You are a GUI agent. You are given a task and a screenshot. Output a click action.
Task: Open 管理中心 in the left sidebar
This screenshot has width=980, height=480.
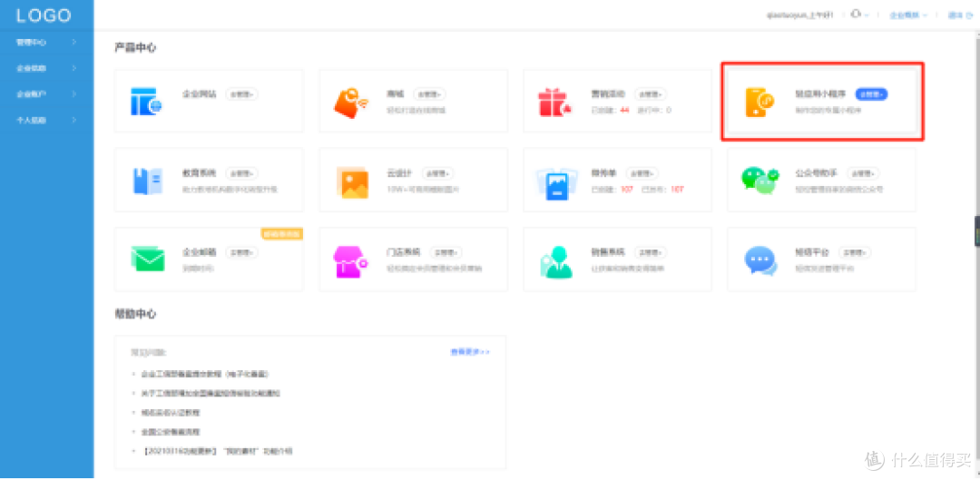tap(47, 43)
